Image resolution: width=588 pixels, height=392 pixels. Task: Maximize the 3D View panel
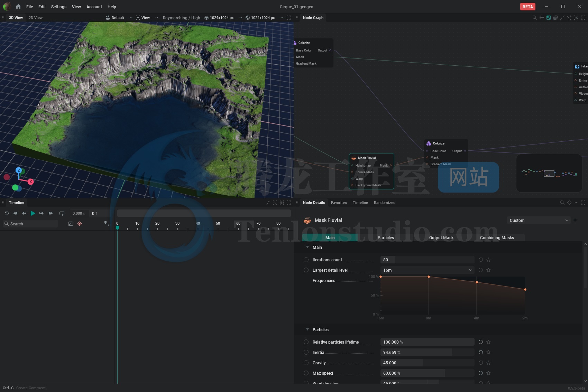[289, 18]
